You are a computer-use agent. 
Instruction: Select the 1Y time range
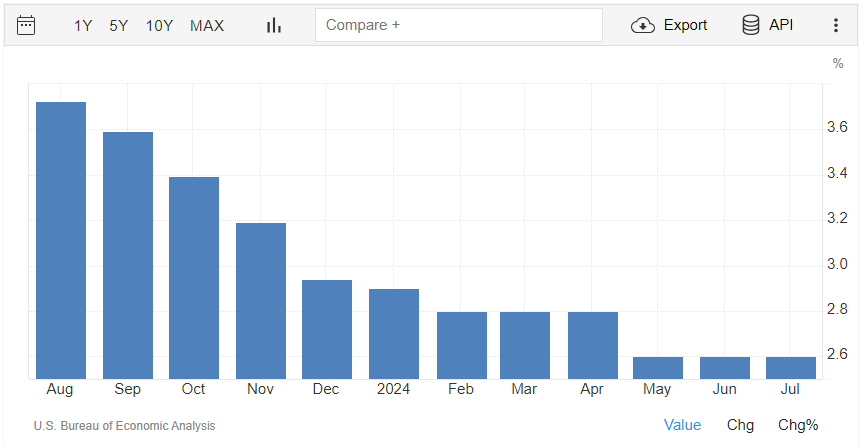point(83,26)
